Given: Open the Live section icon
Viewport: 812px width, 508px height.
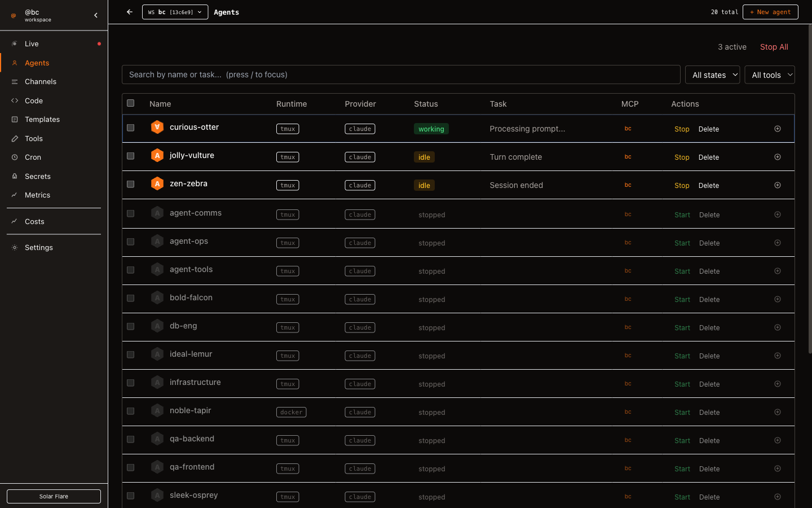Looking at the screenshot, I should 15,43.
